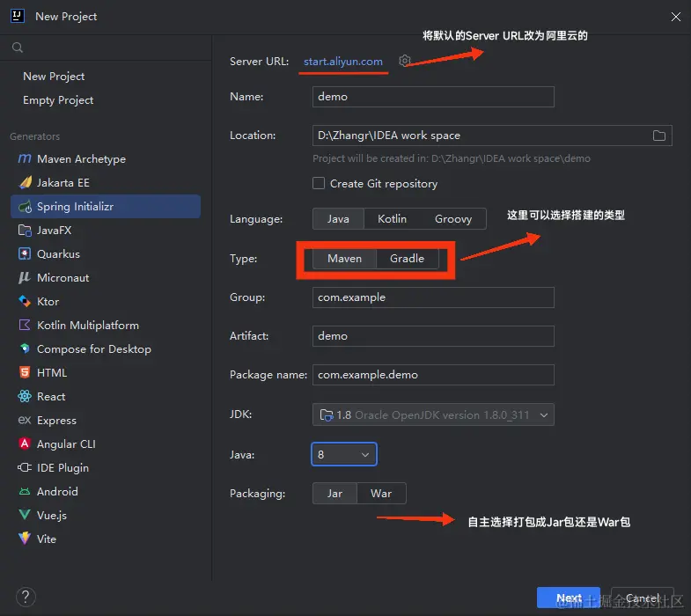Open the JDK version dropdown
The height and width of the screenshot is (616, 691).
(x=433, y=414)
